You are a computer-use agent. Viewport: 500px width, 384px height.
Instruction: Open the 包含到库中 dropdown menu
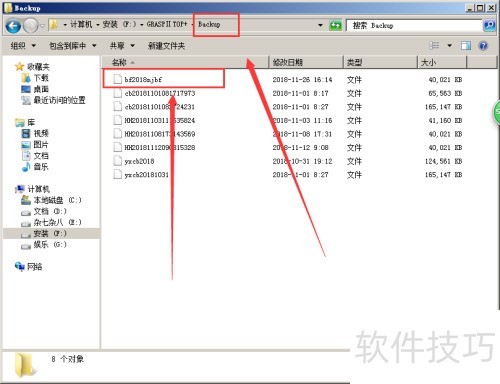pyautogui.click(x=73, y=46)
